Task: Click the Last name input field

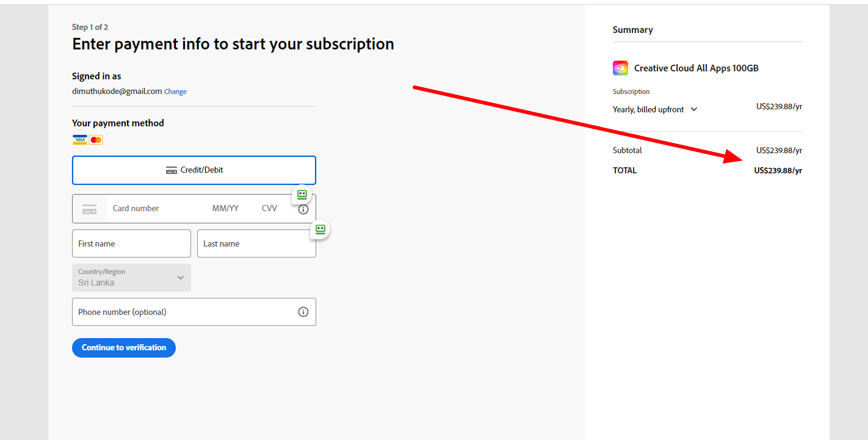Action: click(x=256, y=243)
